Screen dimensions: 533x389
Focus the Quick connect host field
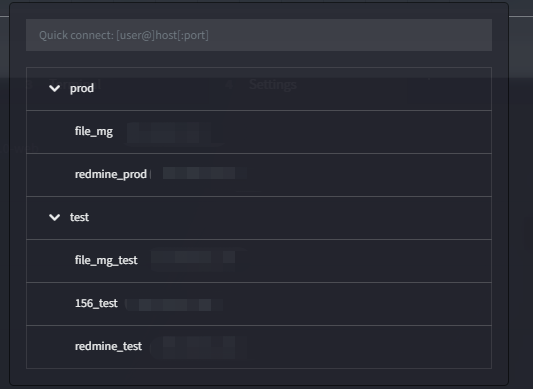(x=259, y=35)
